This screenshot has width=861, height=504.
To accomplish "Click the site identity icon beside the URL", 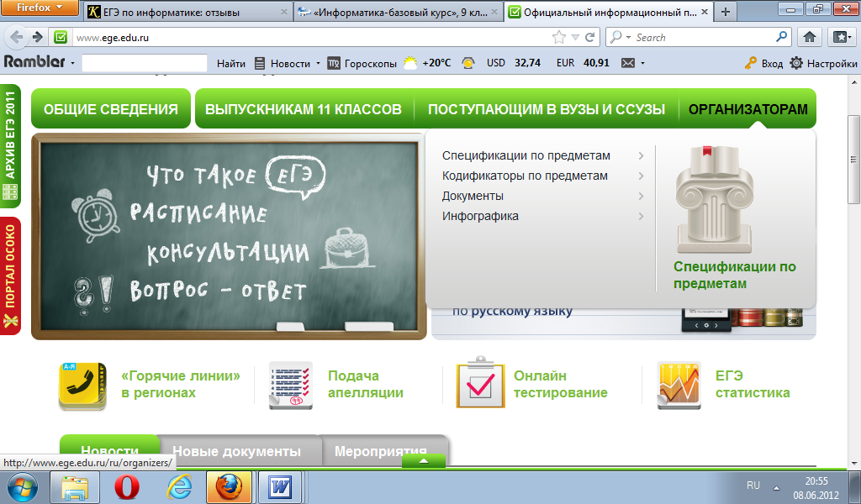I will [61, 37].
